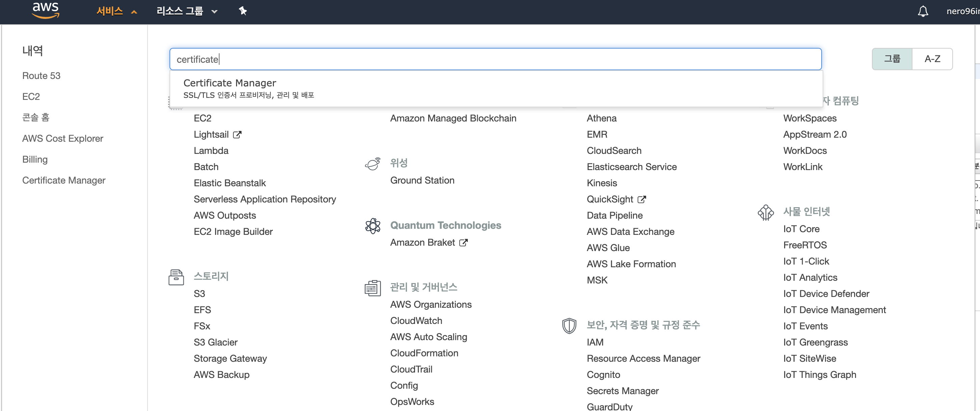Open IAM under security services
This screenshot has width=980, height=411.
(x=595, y=342)
